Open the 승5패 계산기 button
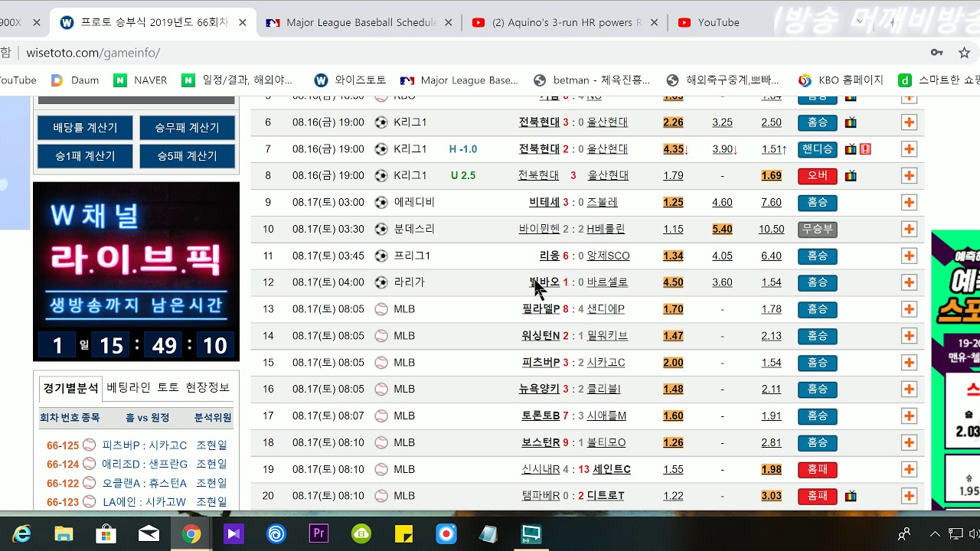The image size is (980, 551). (x=187, y=156)
